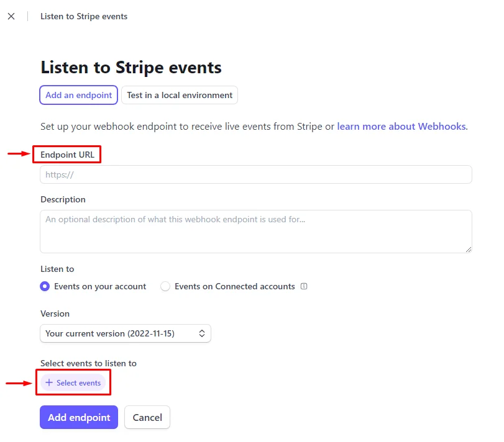Viewport: 504px width, 442px height.
Task: Click the description box resize handle
Action: (x=469, y=250)
